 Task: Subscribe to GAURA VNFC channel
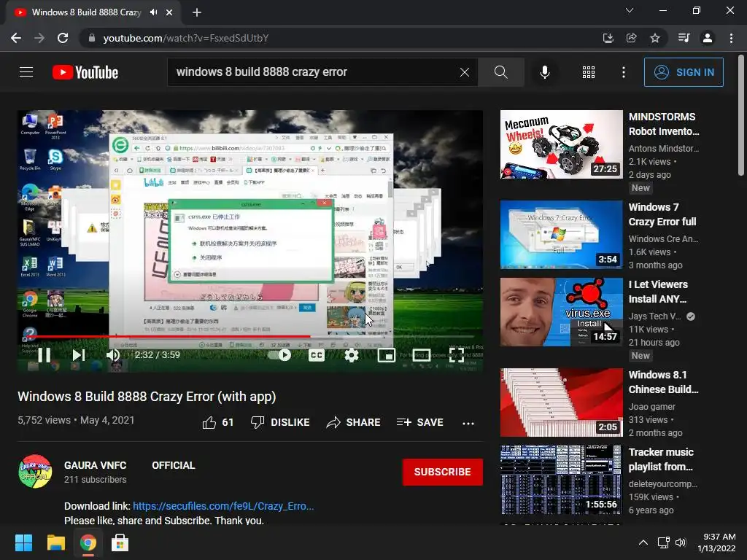443,472
